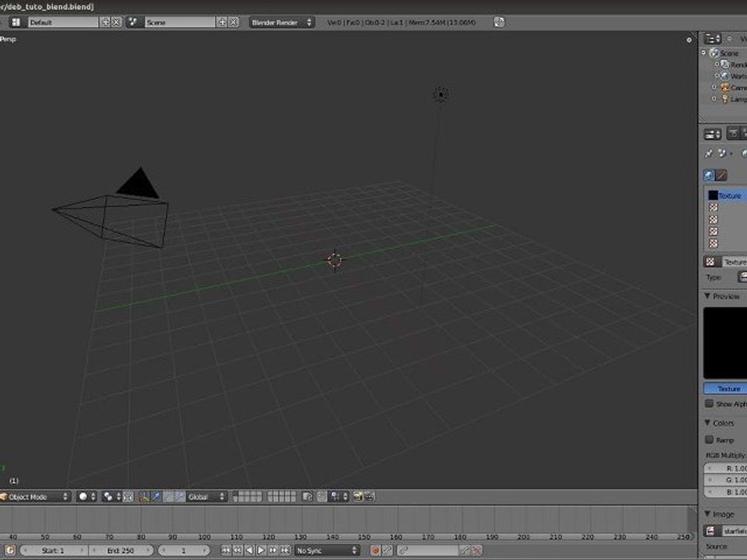The image size is (747, 560).
Task: Click the End: 250 frame field
Action: pos(121,551)
